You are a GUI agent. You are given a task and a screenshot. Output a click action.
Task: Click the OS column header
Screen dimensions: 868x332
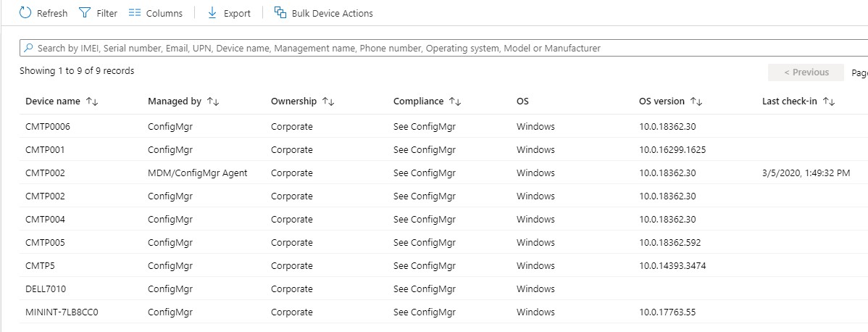[522, 101]
